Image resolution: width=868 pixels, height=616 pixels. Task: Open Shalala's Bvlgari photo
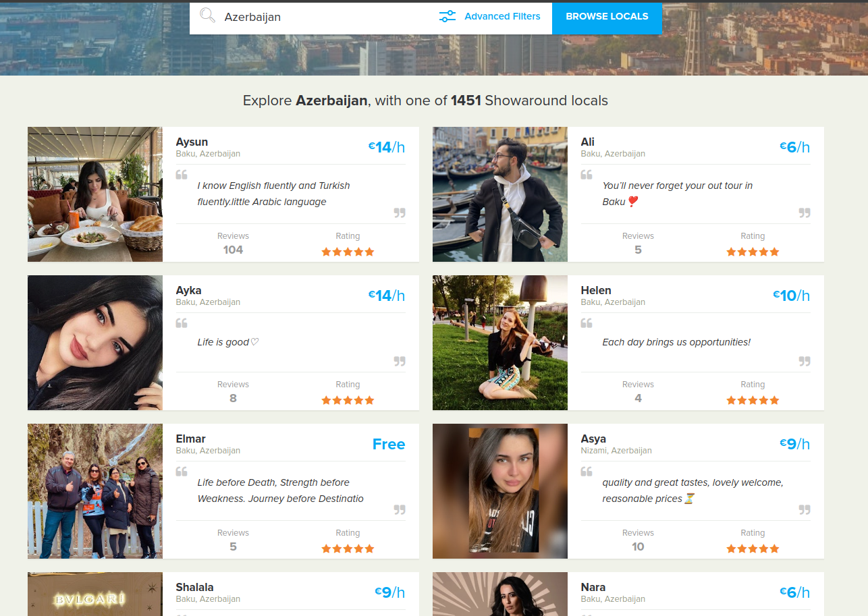pos(95,594)
